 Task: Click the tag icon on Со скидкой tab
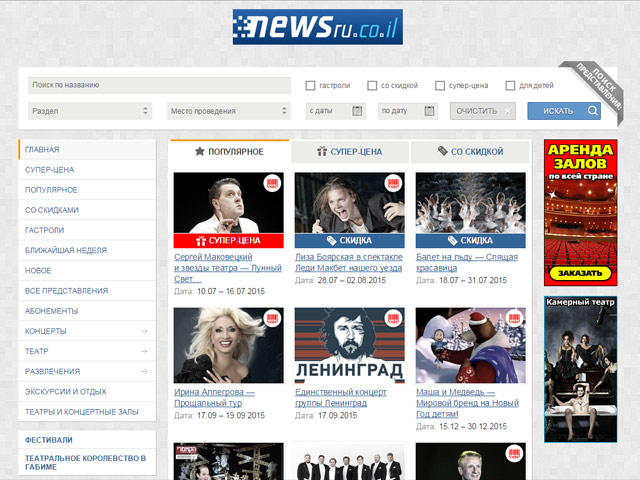443,151
